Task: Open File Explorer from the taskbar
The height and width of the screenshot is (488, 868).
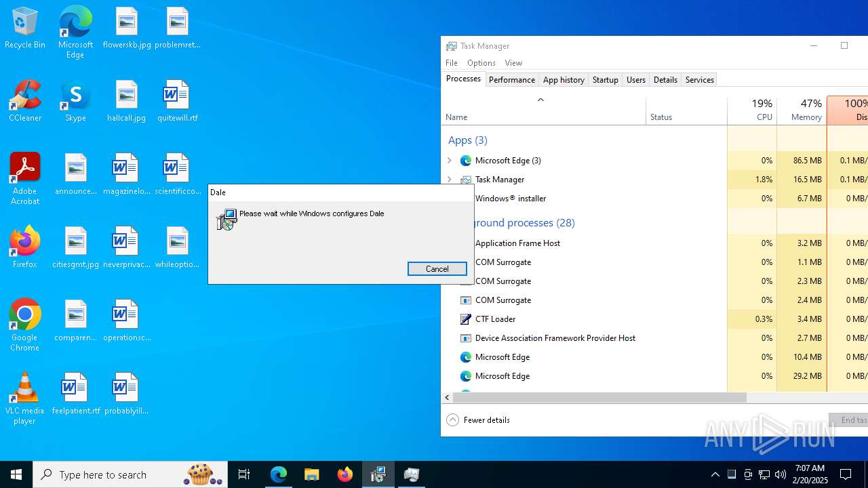Action: click(x=312, y=474)
